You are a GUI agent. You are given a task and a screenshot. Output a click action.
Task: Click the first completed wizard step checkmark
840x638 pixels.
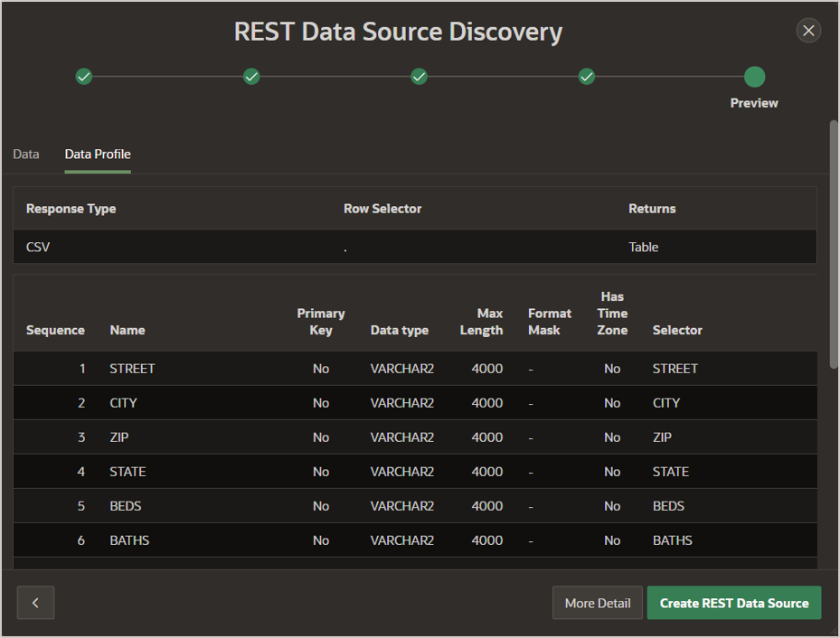coord(84,77)
